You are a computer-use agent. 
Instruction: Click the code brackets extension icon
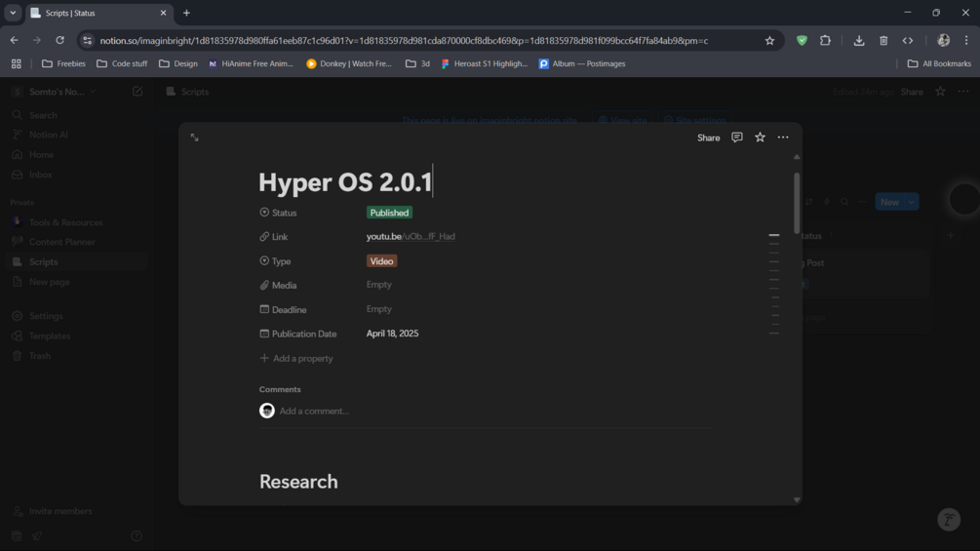click(x=908, y=41)
